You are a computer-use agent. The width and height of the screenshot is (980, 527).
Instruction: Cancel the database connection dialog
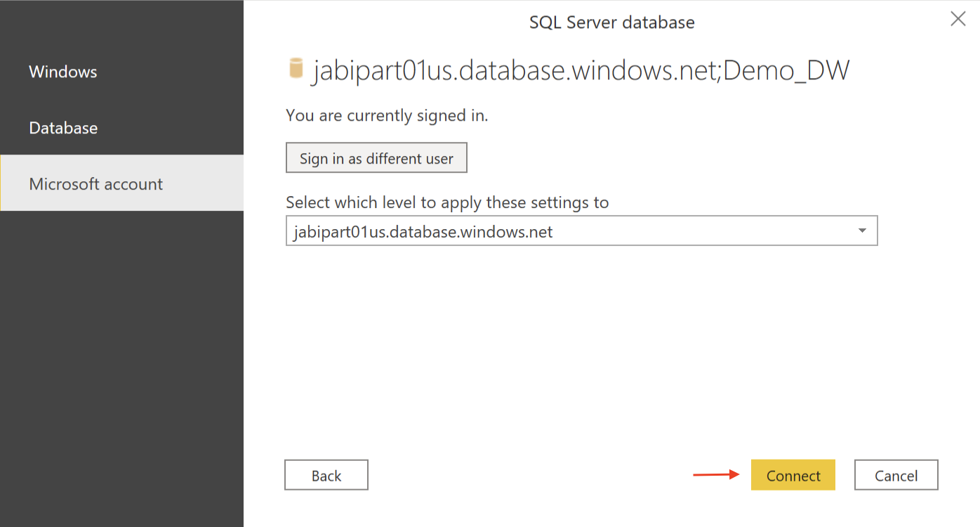(896, 475)
